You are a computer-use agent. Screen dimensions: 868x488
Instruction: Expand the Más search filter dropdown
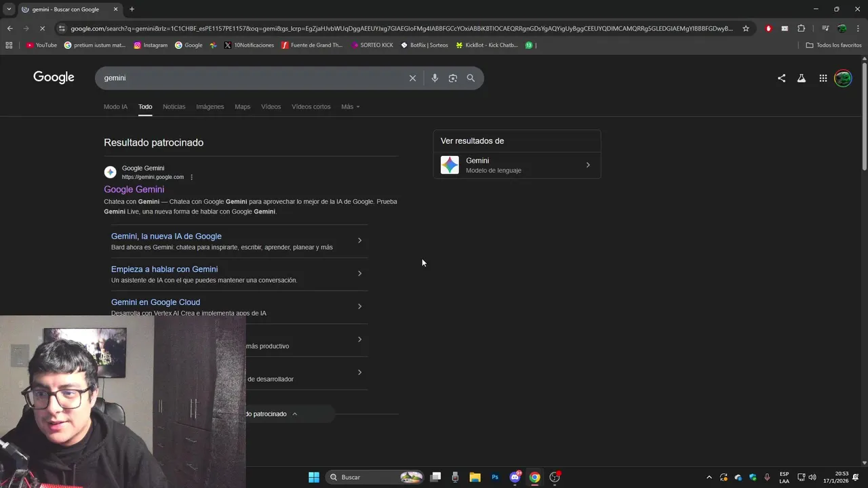351,106
